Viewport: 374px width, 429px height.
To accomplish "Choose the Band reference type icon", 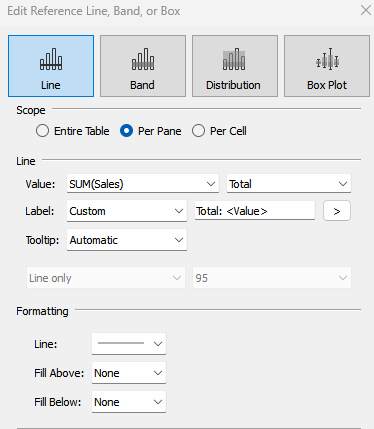I will [143, 59].
